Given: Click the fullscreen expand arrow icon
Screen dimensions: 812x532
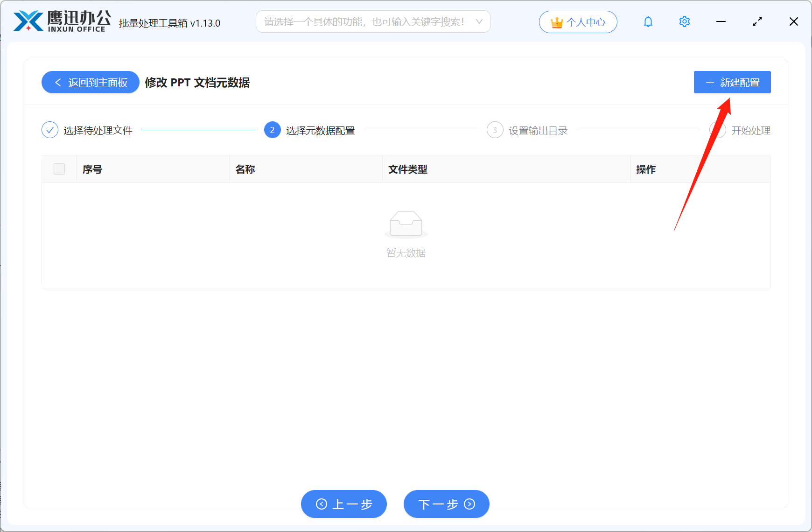Looking at the screenshot, I should point(757,21).
